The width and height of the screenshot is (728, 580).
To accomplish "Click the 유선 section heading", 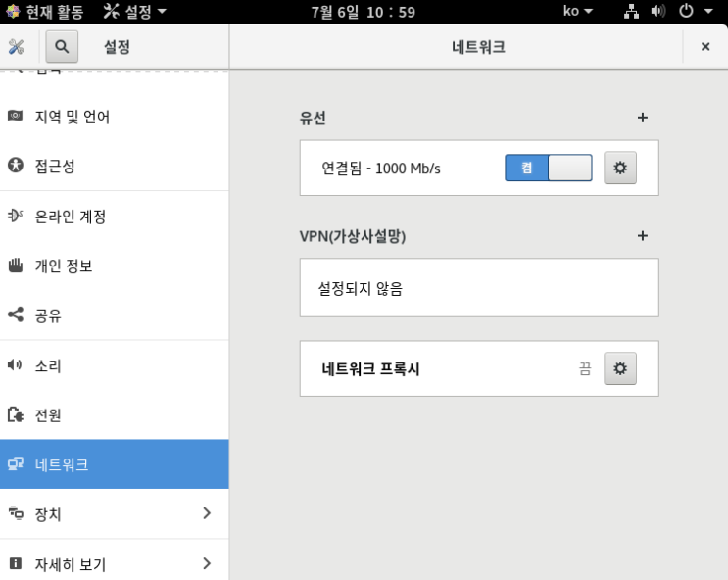I will [313, 118].
